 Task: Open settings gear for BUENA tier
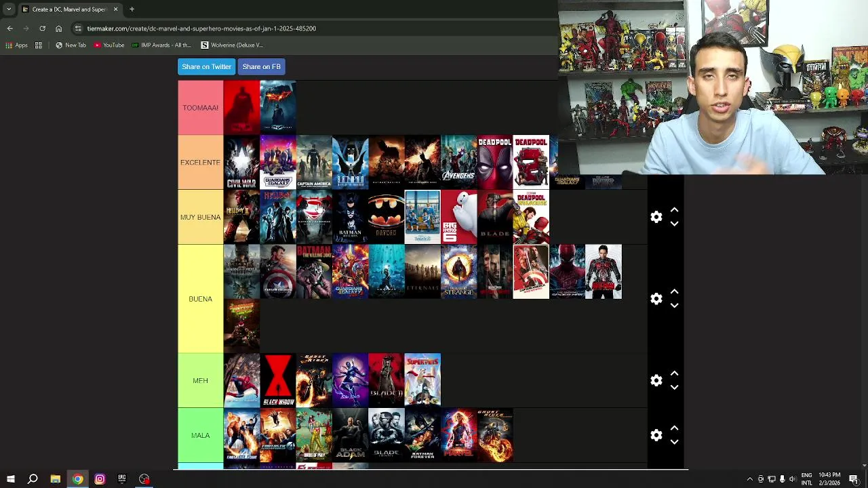click(x=656, y=299)
